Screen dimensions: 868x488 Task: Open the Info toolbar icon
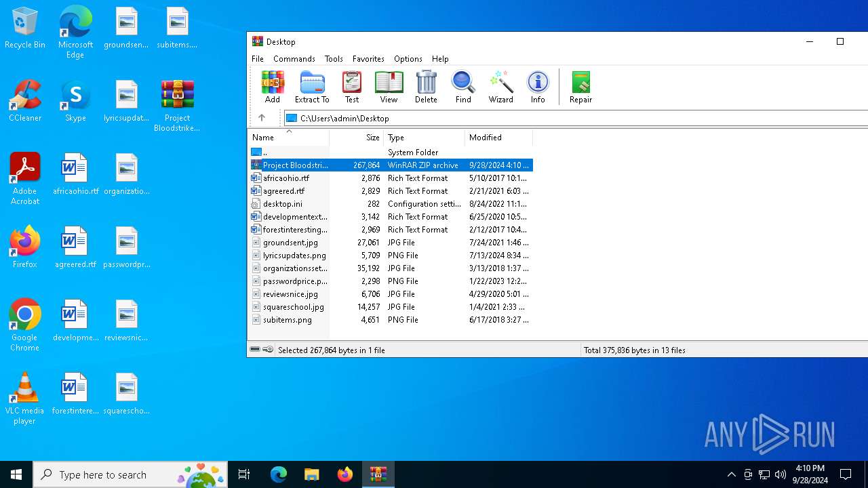(538, 87)
